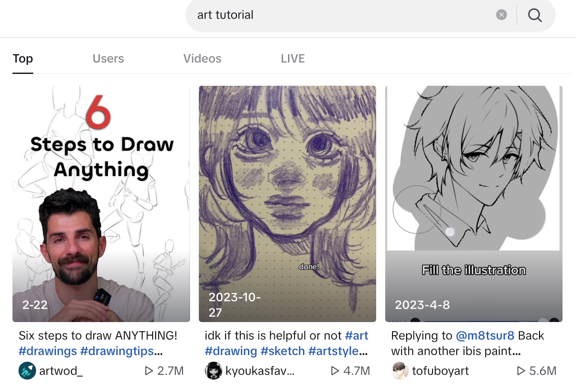The height and width of the screenshot is (392, 576).
Task: Switch to the Users tab
Action: click(x=108, y=59)
